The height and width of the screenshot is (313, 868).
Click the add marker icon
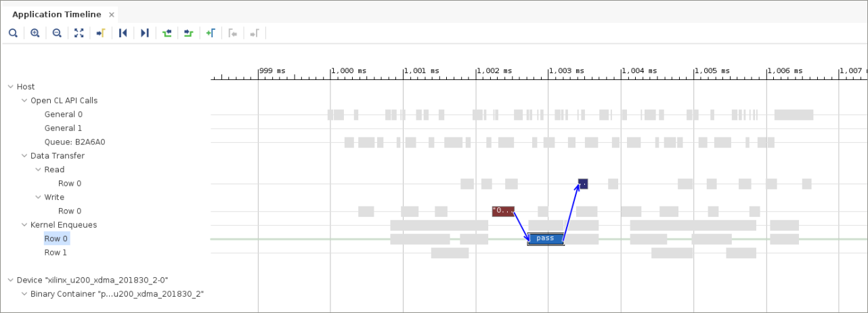(x=211, y=33)
